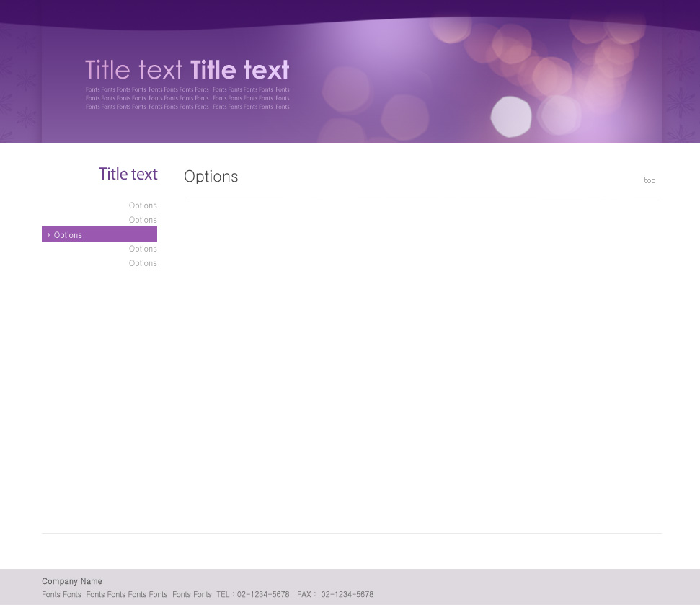This screenshot has height=605, width=700.
Task: Click the empty white main content area
Action: (422, 361)
